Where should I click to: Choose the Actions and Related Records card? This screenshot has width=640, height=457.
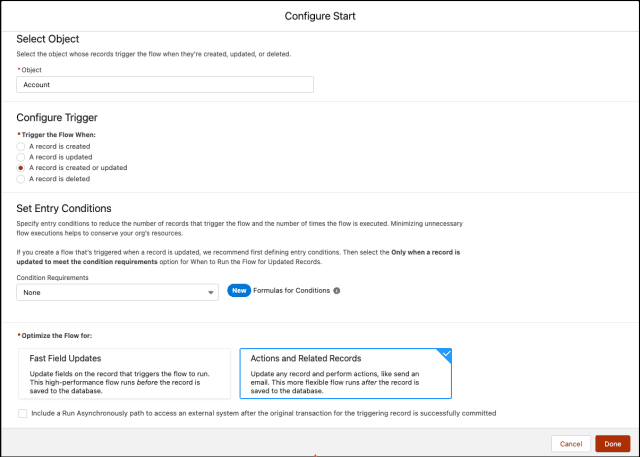(x=346, y=373)
